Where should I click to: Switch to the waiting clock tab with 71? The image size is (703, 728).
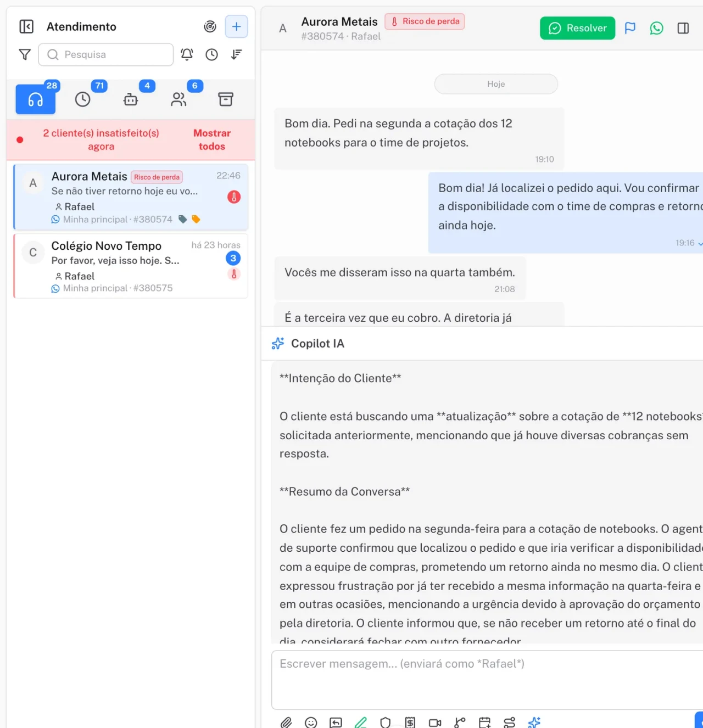point(83,99)
